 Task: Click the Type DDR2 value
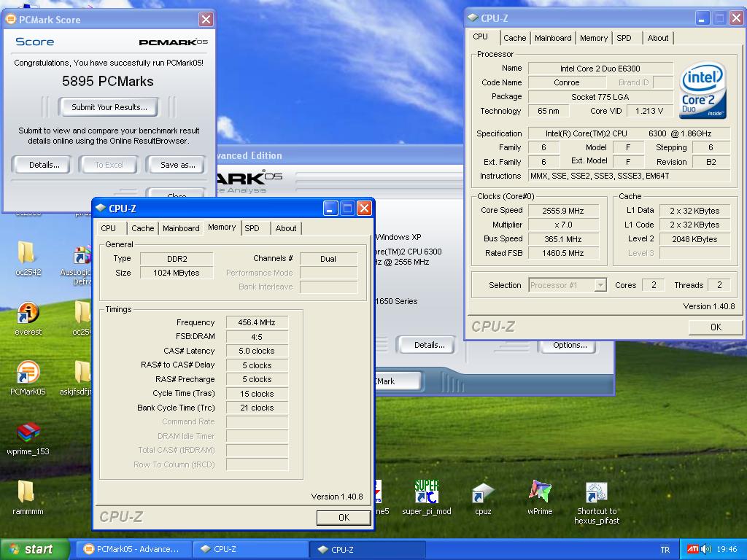pyautogui.click(x=177, y=259)
